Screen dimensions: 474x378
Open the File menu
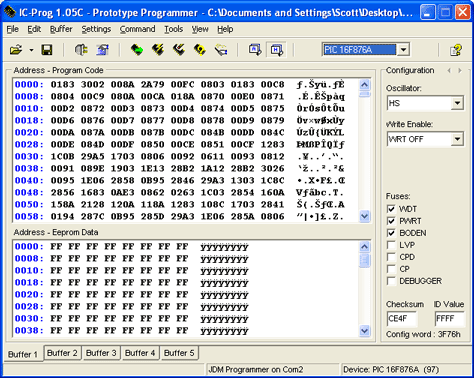tap(13, 29)
